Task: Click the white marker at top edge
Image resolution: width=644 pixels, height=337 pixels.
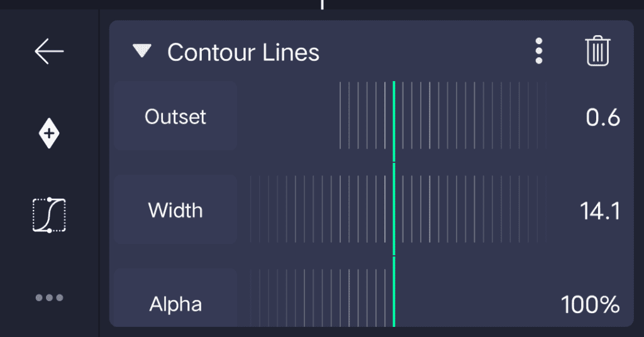Action: 323,4
